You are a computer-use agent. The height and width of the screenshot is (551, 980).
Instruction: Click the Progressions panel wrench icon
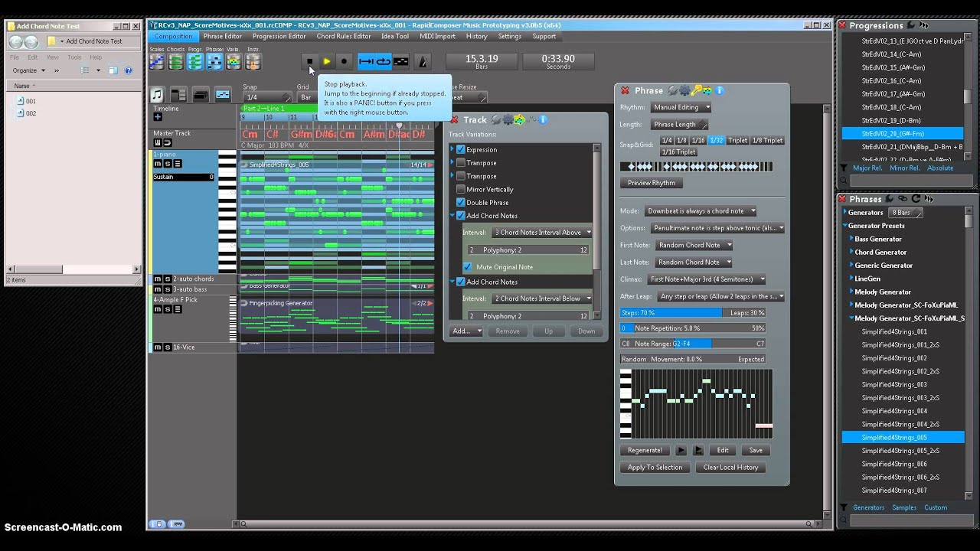911,25
